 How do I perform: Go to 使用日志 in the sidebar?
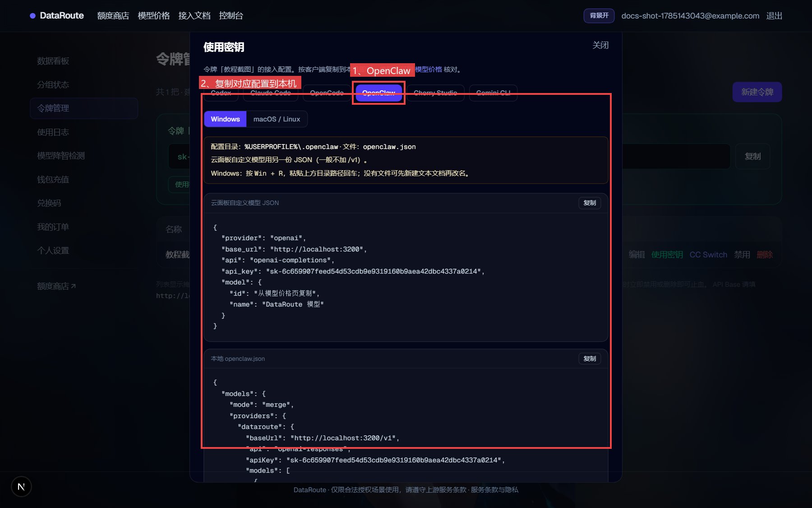[x=53, y=132]
